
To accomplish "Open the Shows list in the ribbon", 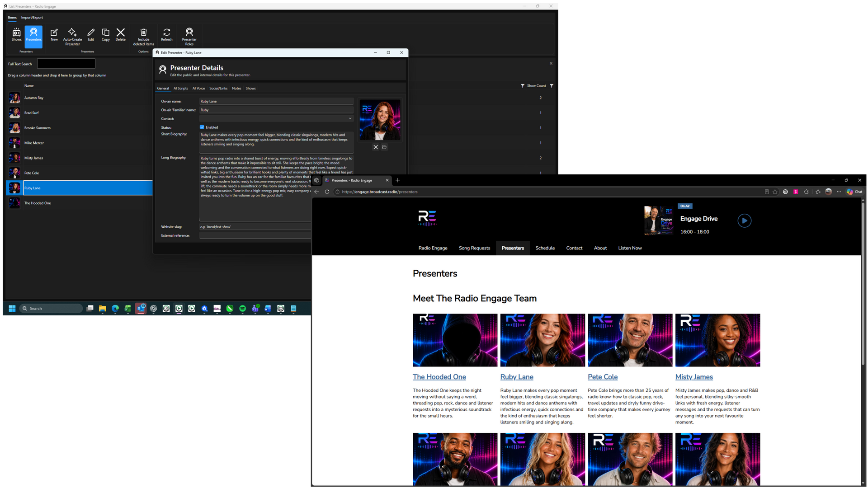I will (x=16, y=35).
